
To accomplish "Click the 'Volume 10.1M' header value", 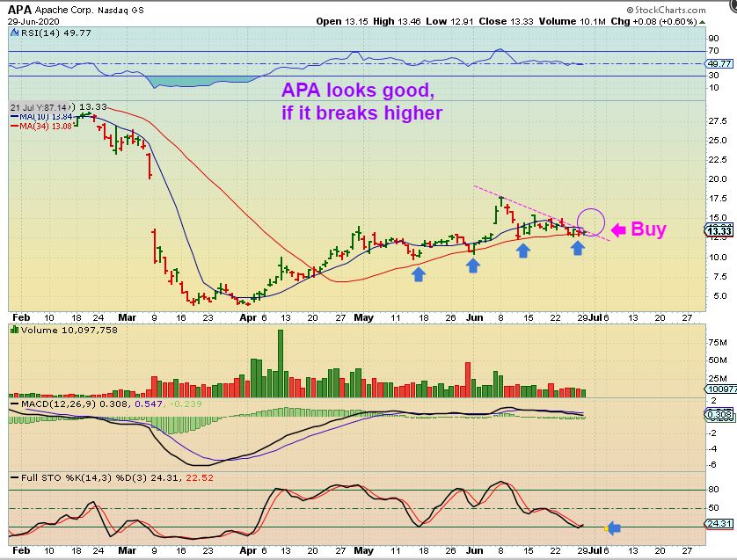I will click(x=572, y=22).
